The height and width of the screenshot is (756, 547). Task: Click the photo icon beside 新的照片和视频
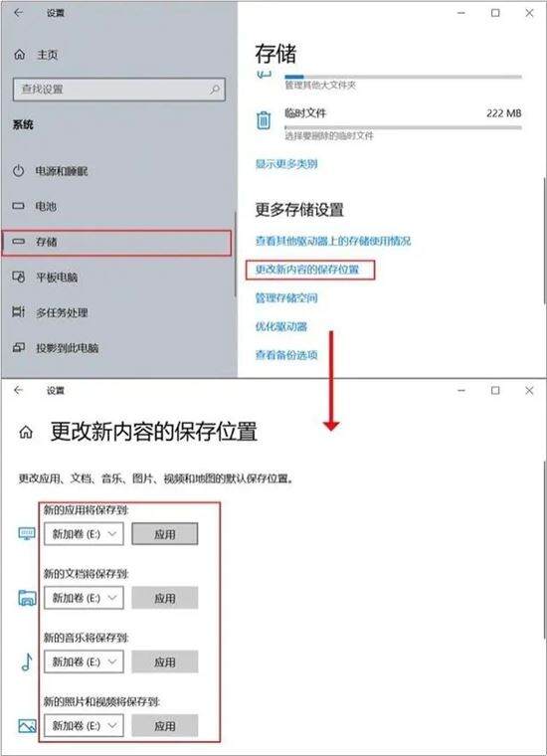(27, 725)
